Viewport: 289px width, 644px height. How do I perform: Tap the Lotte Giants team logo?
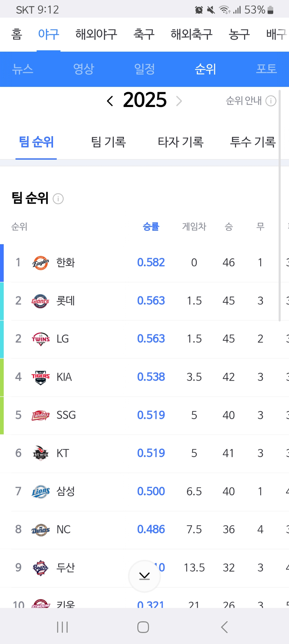pos(41,301)
